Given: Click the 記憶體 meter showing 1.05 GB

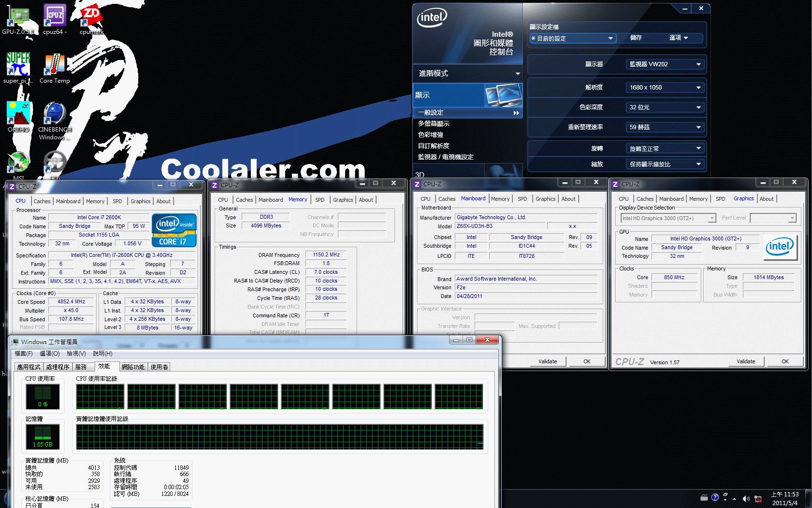Looking at the screenshot, I should (43, 437).
